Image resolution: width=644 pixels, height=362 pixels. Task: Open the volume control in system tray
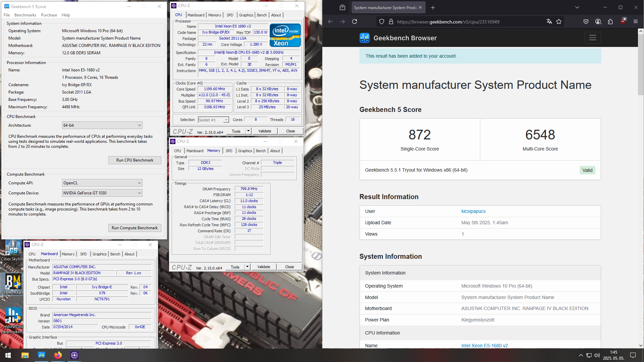click(597, 355)
